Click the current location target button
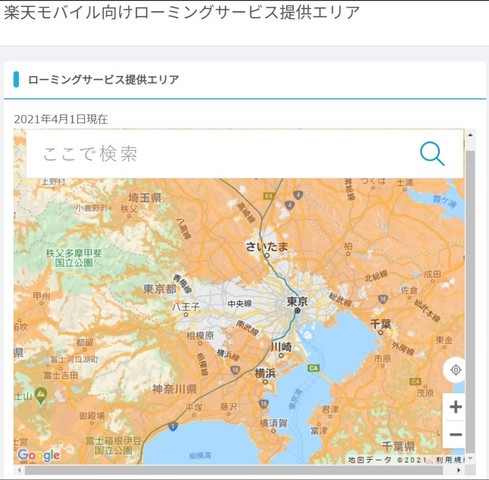Screen dimensions: 489x480 [x=455, y=370]
